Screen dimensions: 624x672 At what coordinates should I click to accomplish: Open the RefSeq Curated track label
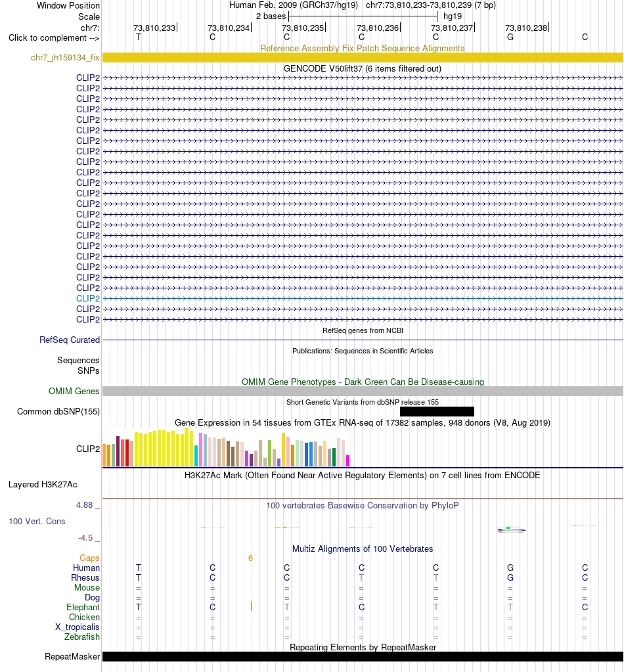click(x=70, y=340)
